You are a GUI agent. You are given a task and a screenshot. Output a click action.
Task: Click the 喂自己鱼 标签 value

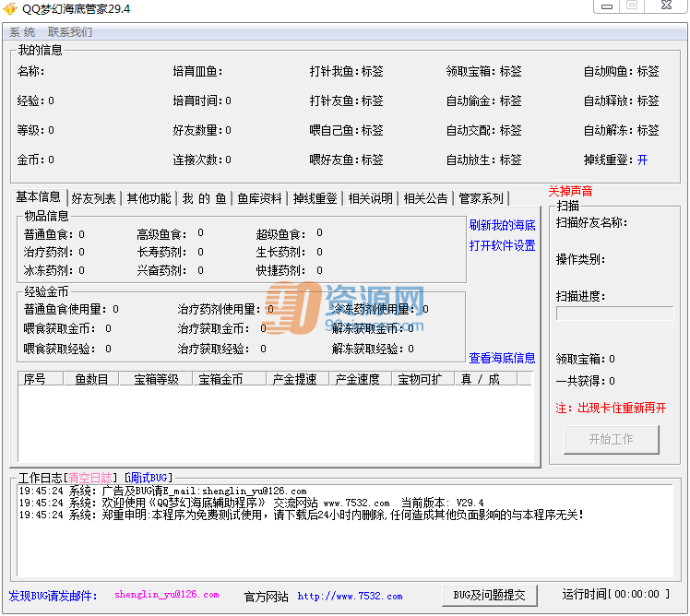point(373,130)
